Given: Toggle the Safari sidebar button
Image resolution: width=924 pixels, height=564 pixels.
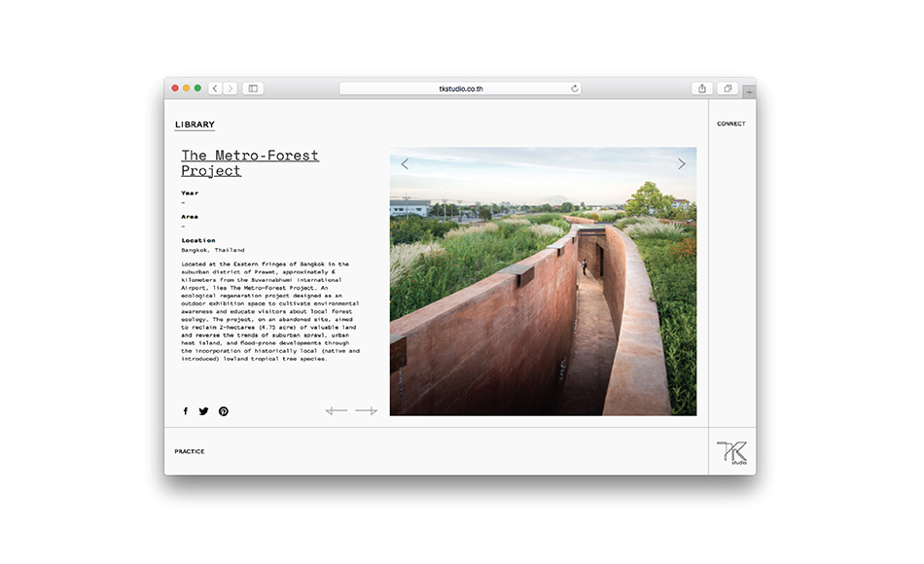Looking at the screenshot, I should click(253, 88).
